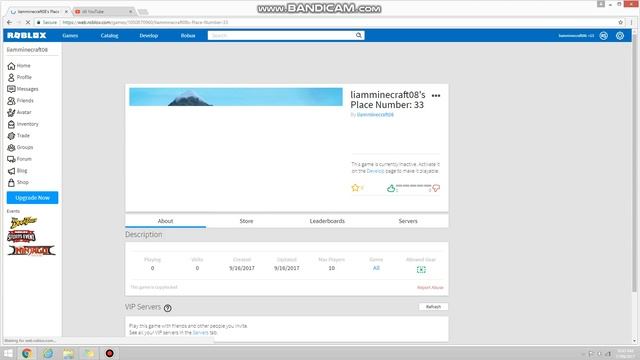Screen dimensions: 640x360
Task: Click into the Roblox search field
Action: [x=282, y=36]
